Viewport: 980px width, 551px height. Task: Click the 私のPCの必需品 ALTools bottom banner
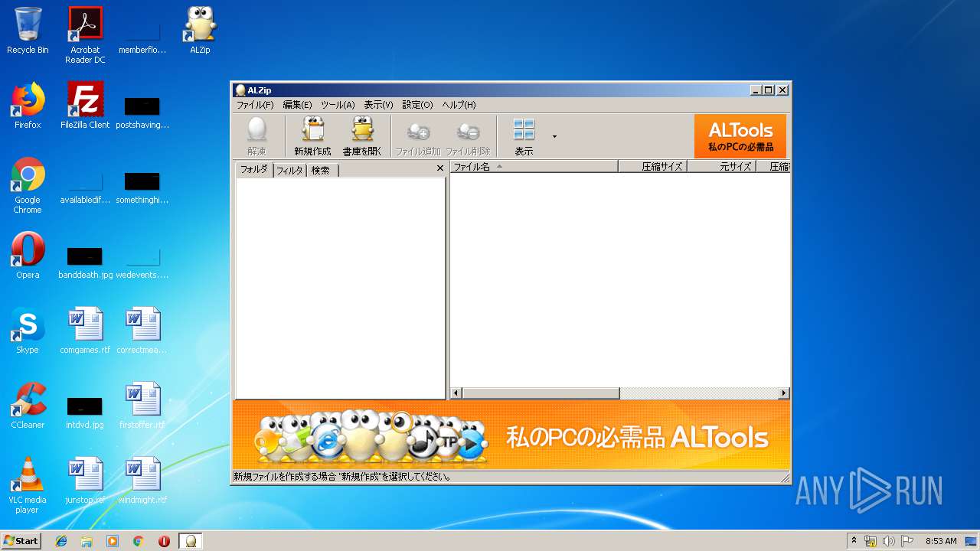coord(511,435)
